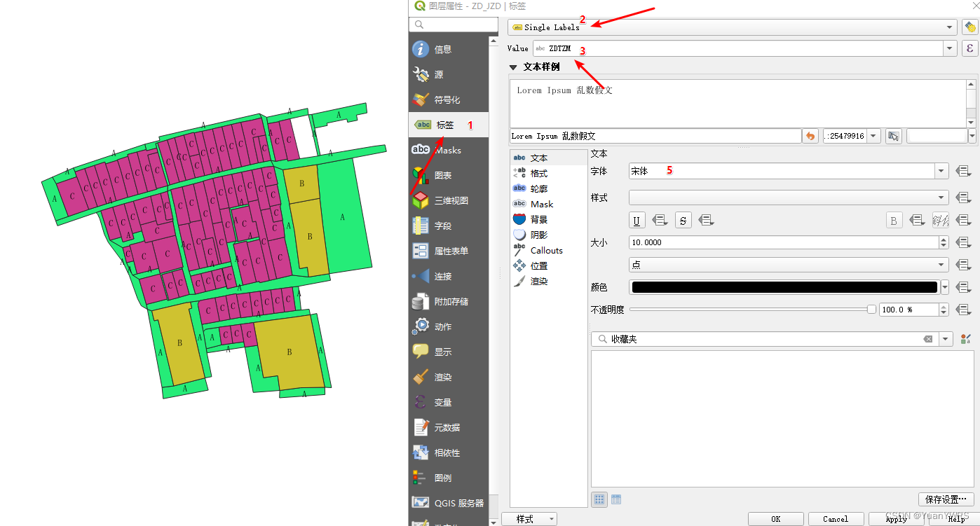Click the QGIS 服务器 server icon

tap(421, 503)
